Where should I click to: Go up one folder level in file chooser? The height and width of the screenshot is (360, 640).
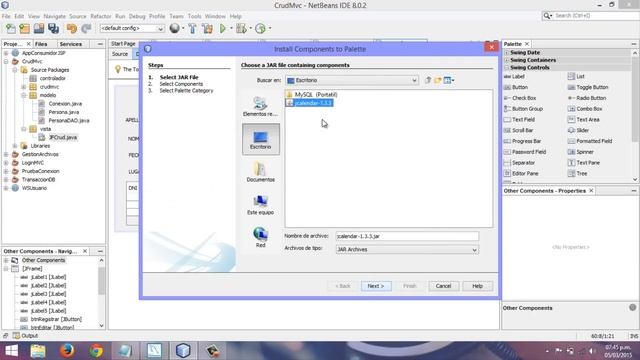click(x=428, y=80)
